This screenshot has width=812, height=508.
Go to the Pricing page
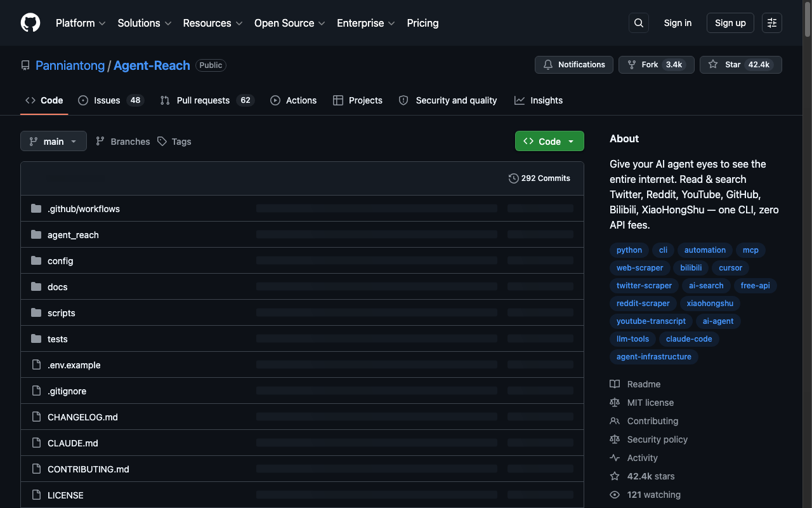(422, 23)
